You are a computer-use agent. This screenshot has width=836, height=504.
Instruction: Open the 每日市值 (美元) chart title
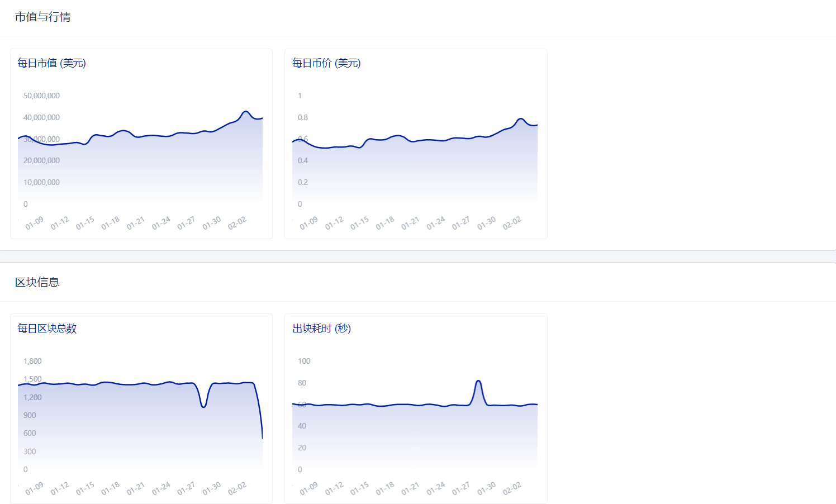click(51, 63)
